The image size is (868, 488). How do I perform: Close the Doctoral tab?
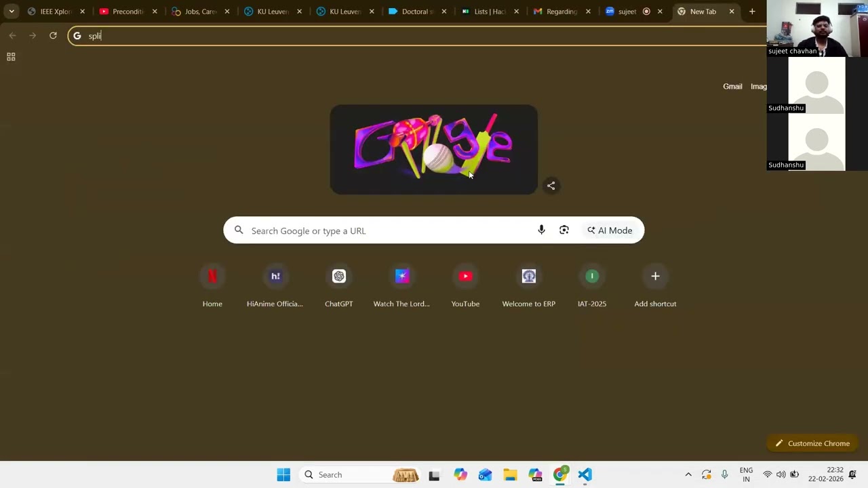coord(444,12)
